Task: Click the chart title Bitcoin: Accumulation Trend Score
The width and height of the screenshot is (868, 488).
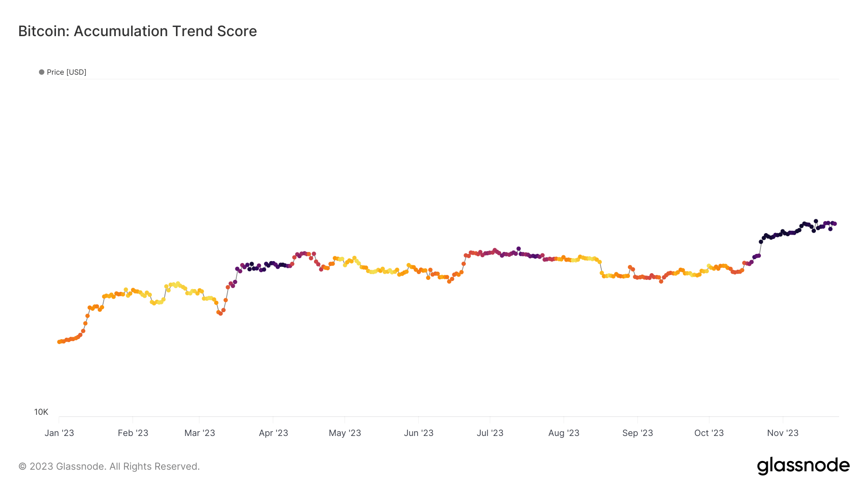Action: [x=137, y=31]
